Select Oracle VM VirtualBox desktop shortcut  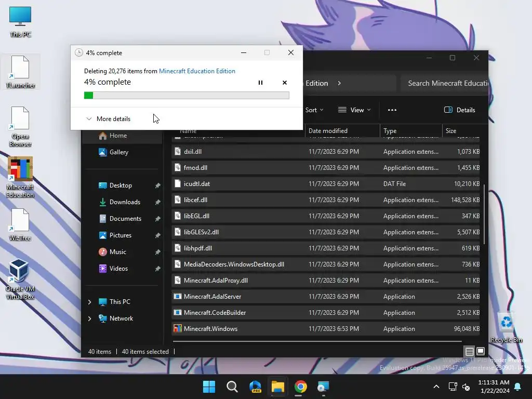tap(20, 279)
